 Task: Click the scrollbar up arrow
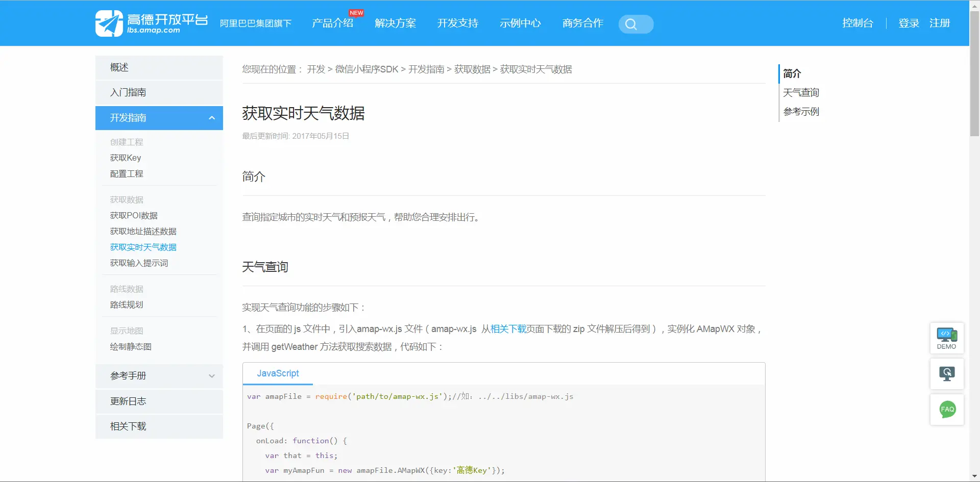coord(974,5)
